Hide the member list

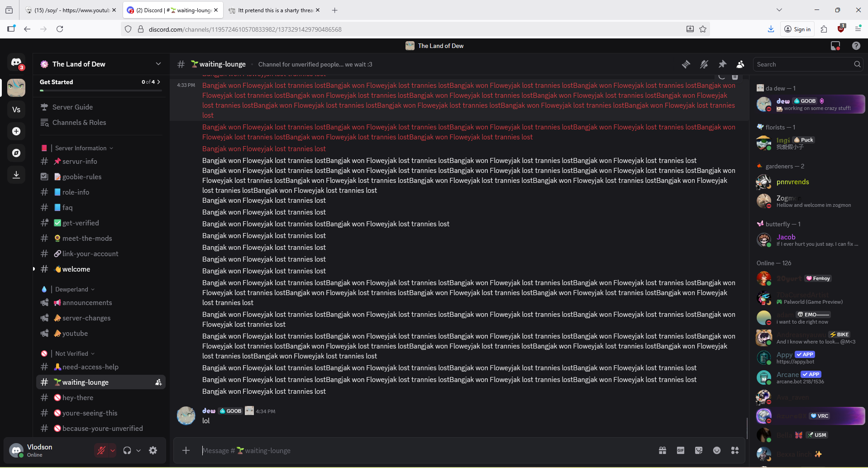[740, 64]
